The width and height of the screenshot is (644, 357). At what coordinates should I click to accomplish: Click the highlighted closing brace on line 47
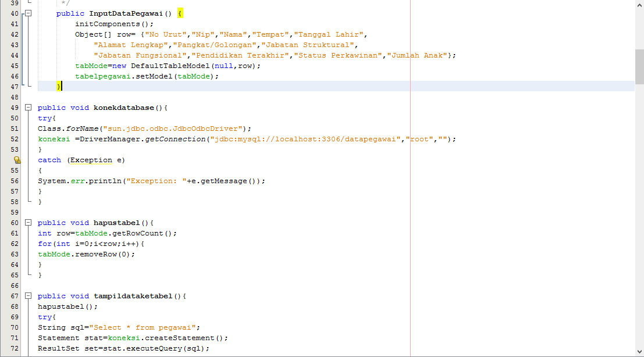(58, 87)
